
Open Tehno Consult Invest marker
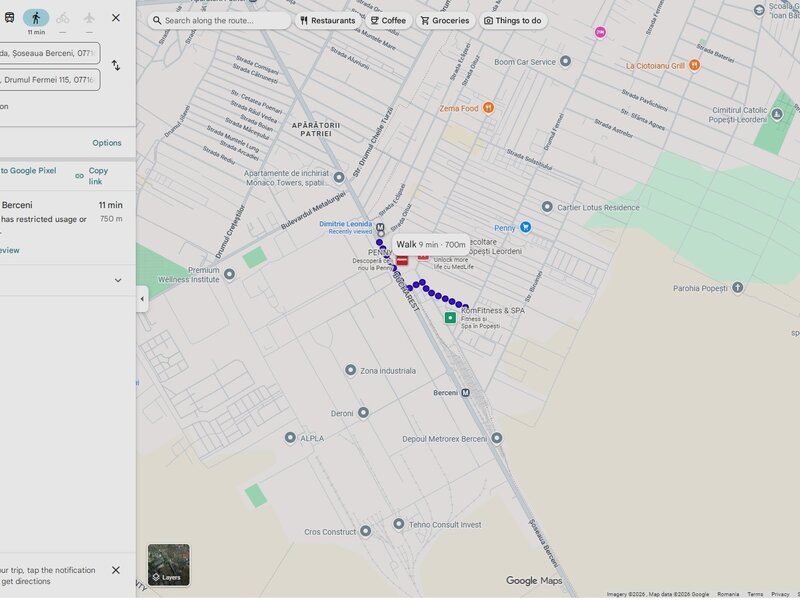pyautogui.click(x=398, y=523)
